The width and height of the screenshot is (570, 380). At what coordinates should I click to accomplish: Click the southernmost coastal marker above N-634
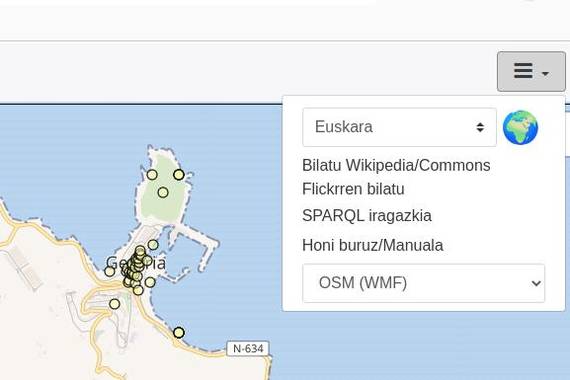click(x=178, y=332)
